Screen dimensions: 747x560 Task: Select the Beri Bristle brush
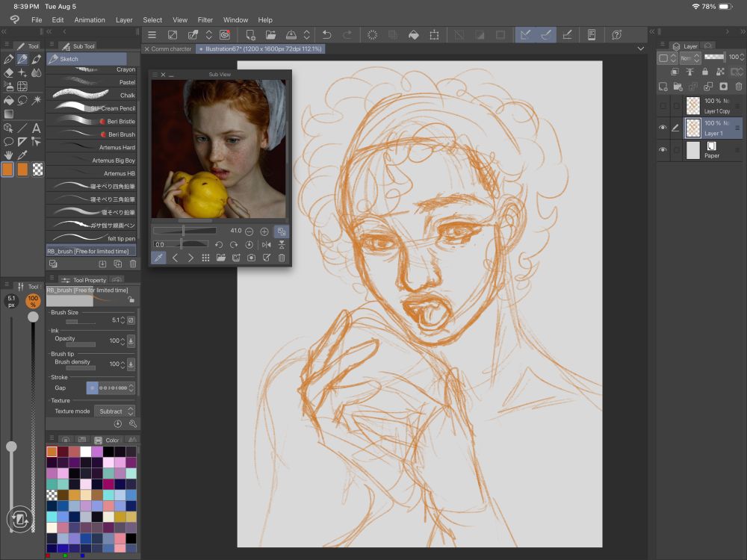coord(91,122)
